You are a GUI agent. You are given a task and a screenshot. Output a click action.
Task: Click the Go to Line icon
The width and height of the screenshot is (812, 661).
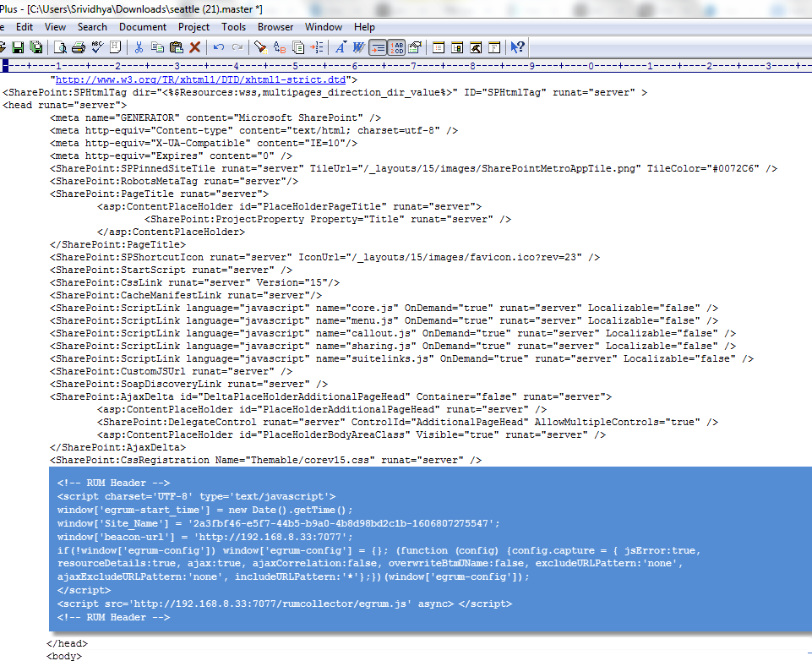pos(316,47)
